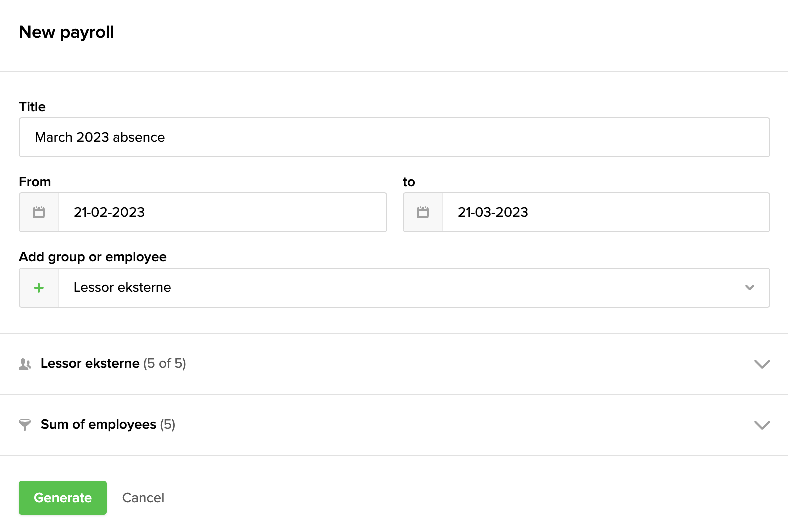Image resolution: width=788 pixels, height=532 pixels.
Task: Cancel the new payroll creation
Action: point(143,497)
